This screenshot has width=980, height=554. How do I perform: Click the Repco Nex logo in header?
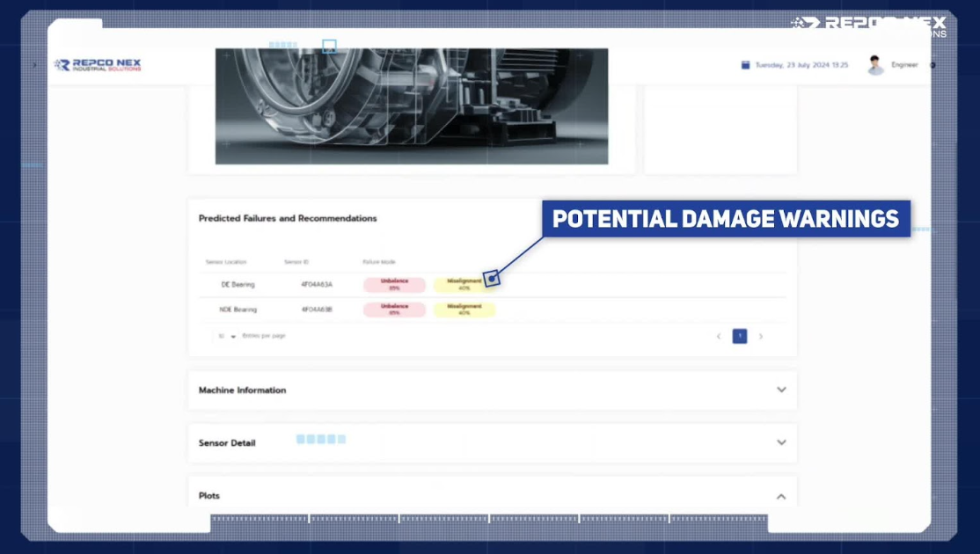coord(98,65)
